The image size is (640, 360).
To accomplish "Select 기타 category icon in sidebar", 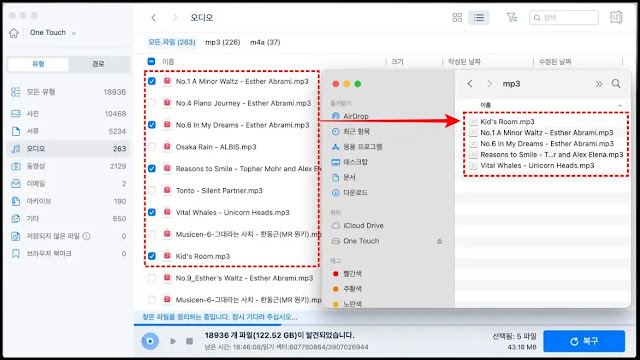I will [16, 219].
